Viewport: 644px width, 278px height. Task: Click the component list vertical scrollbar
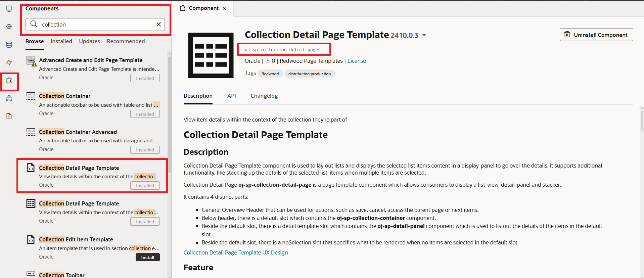170,114
